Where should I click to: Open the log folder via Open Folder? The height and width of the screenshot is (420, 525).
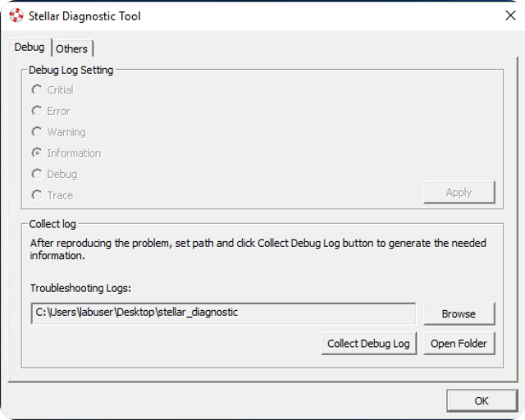pos(459,344)
